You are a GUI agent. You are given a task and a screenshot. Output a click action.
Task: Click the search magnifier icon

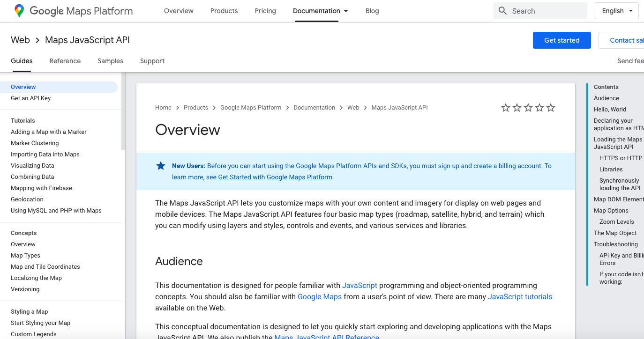point(502,11)
